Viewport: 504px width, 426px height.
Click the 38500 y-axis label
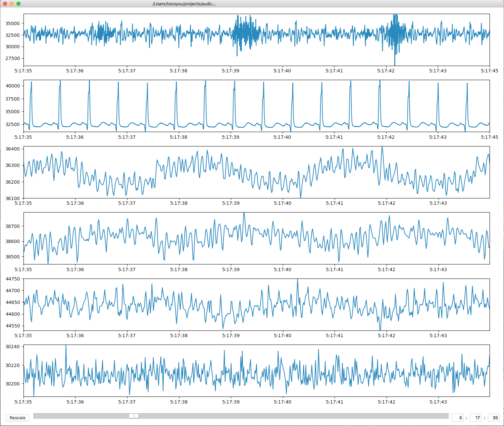point(13,257)
